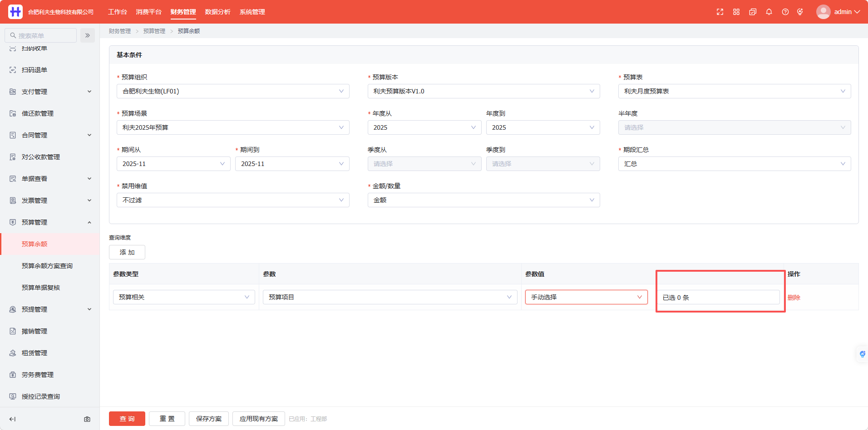Click the company logo icon
The image size is (868, 430).
pos(15,12)
